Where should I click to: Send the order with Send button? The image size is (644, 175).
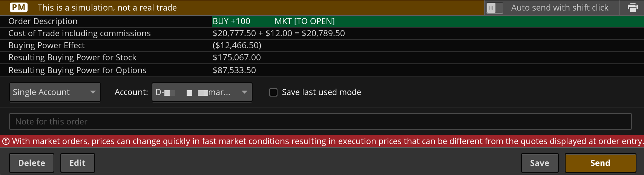click(600, 163)
